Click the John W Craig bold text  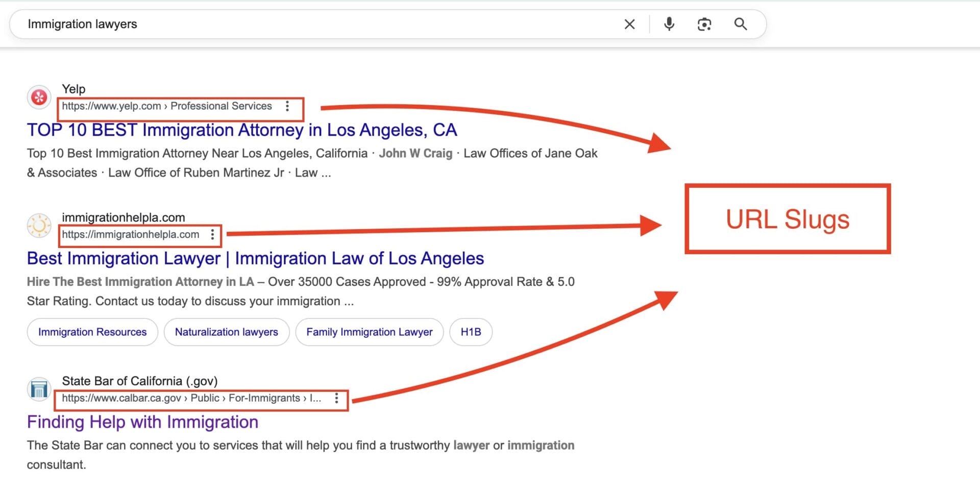pyautogui.click(x=416, y=153)
